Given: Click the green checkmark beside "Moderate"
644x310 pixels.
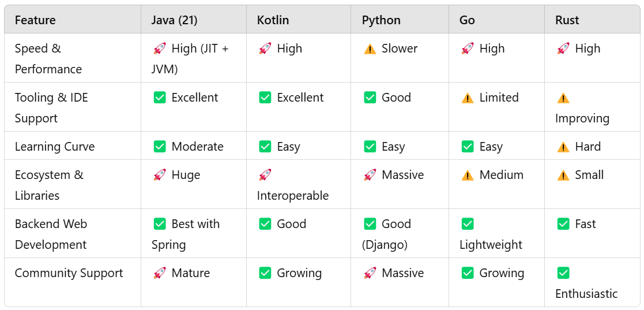Looking at the screenshot, I should coord(160,147).
